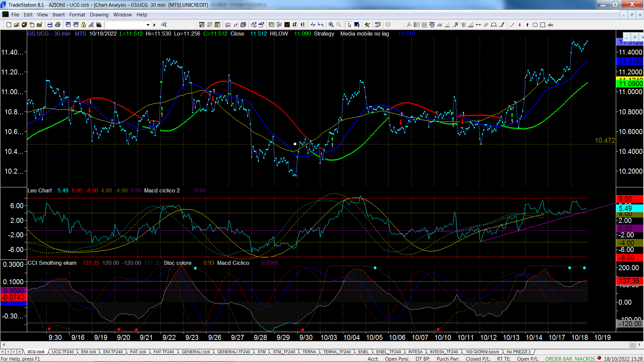644x362 pixels.
Task: Select the abc text tool
Action: click(x=551, y=25)
